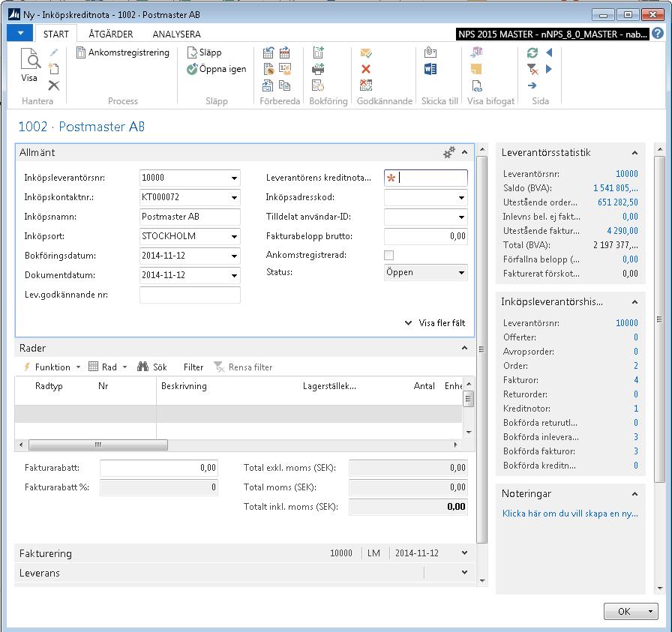Switch to the ANALYSERA ribbon tab
The width and height of the screenshot is (672, 632).
coord(176,34)
